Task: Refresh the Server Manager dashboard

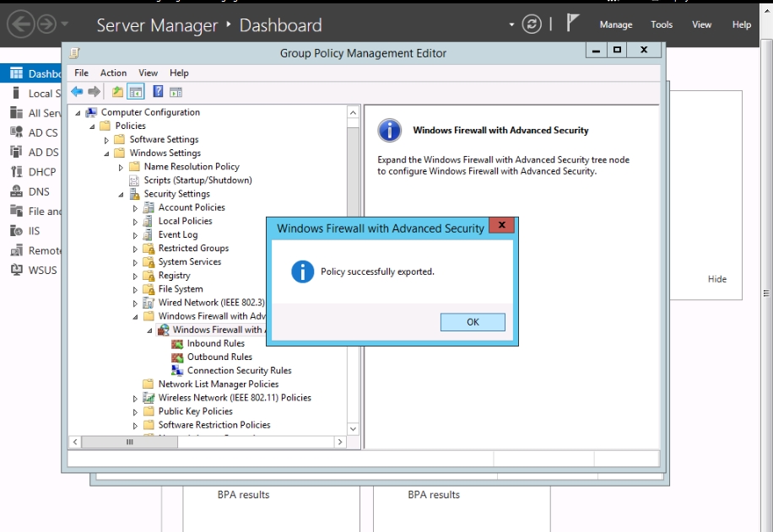Action: point(532,24)
